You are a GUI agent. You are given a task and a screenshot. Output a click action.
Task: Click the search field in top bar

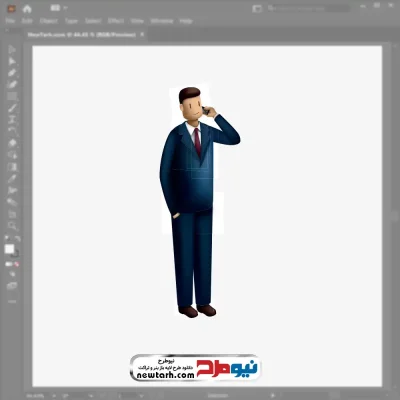[308, 9]
